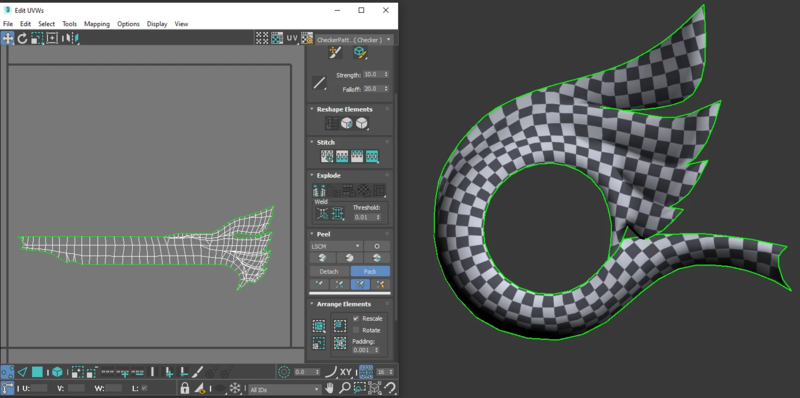Select the Pan hand tool

(x=330, y=388)
